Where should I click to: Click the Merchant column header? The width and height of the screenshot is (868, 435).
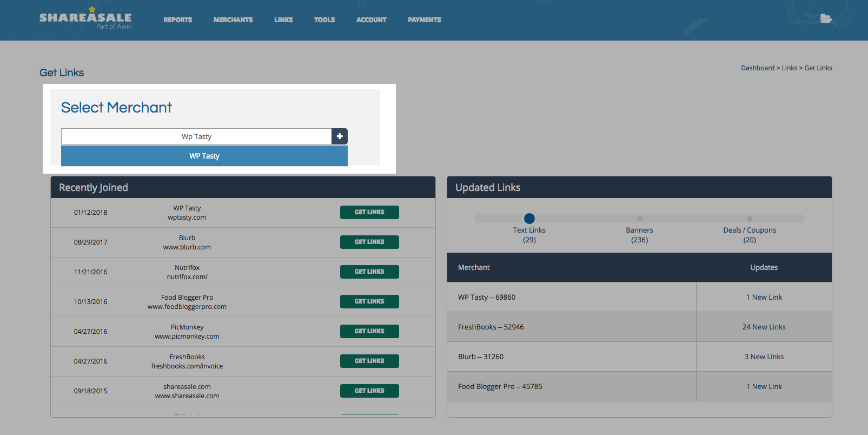(474, 267)
